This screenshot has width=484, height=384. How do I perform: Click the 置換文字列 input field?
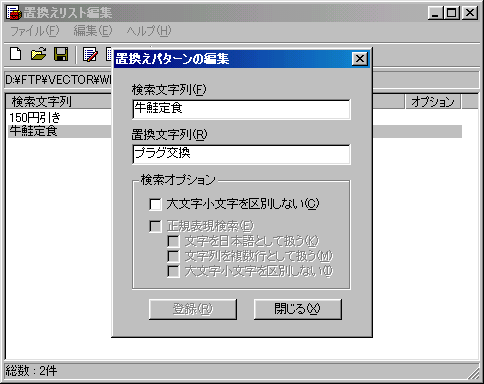coord(241,154)
